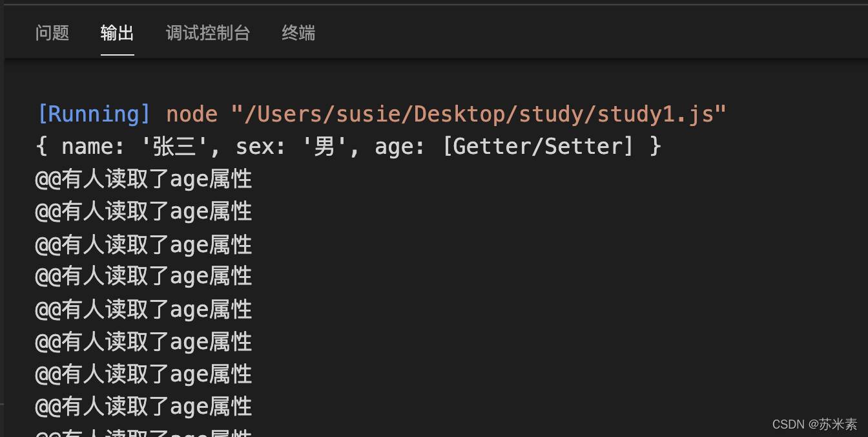
Task: Click the seventh @@有人读取了age属性 log line
Action: pos(143,374)
